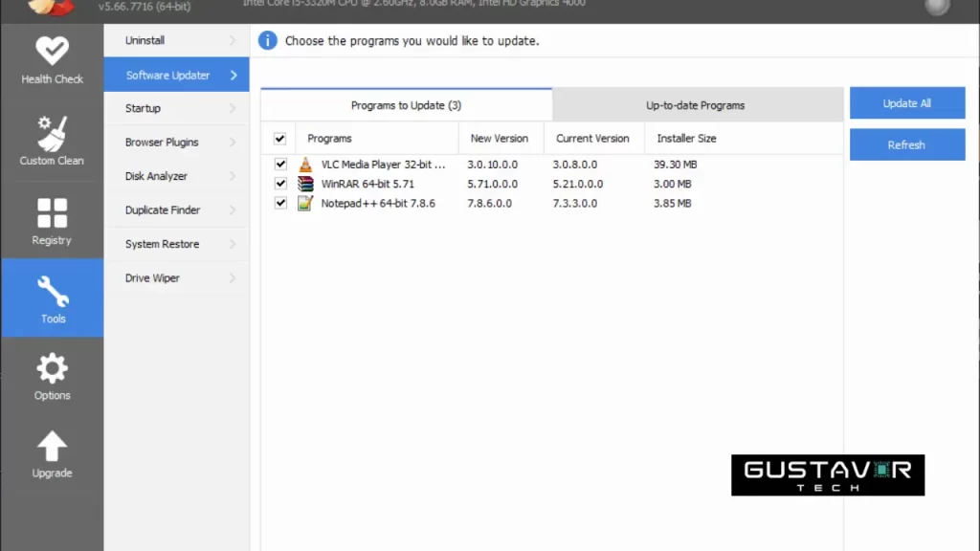This screenshot has width=980, height=551.
Task: Sort by New Version column header
Action: 501,139
